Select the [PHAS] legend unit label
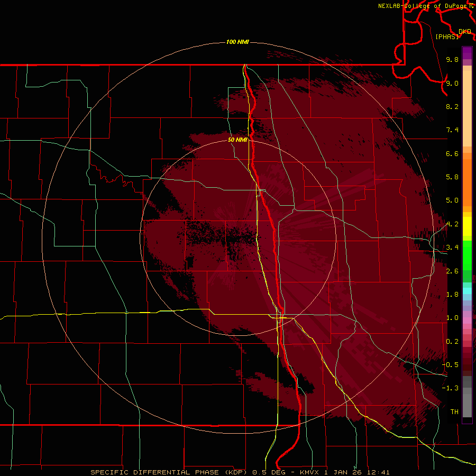 click(x=447, y=36)
